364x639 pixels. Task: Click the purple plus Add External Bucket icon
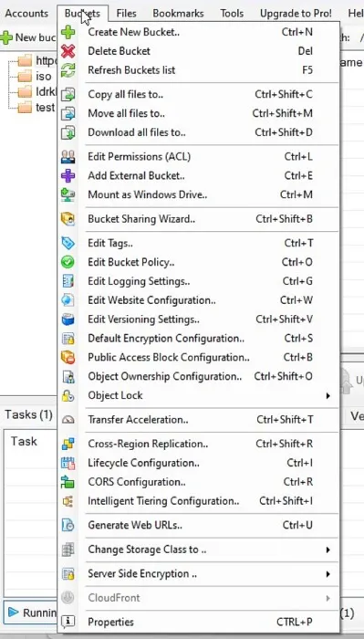[68, 175]
